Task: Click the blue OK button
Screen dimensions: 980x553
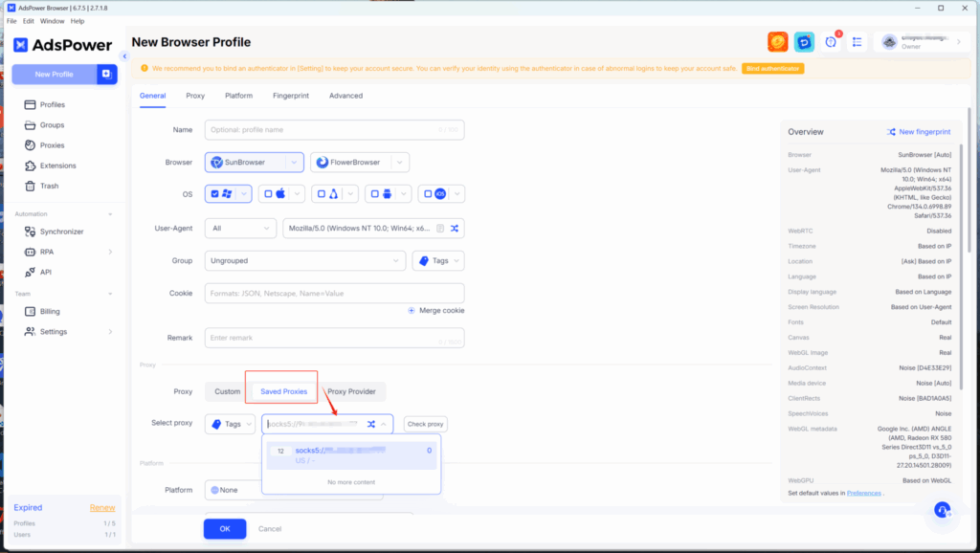Action: (225, 529)
